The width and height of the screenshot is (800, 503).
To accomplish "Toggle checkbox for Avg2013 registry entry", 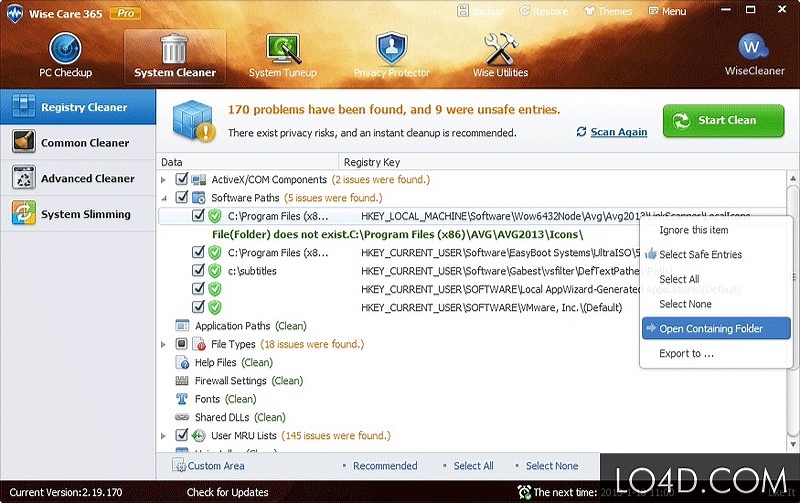I will click(198, 215).
